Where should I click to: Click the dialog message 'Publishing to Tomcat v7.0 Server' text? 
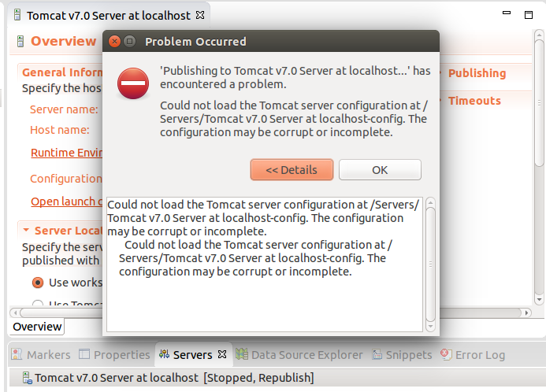295,77
